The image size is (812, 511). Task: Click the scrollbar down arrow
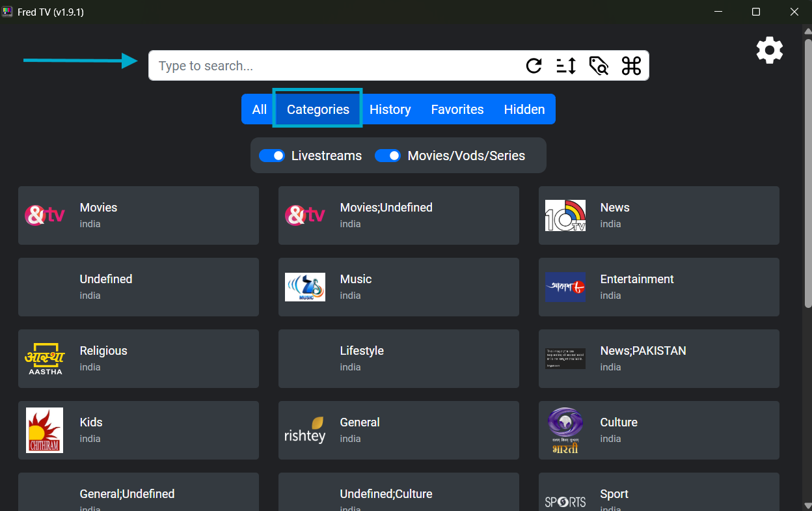pos(808,506)
